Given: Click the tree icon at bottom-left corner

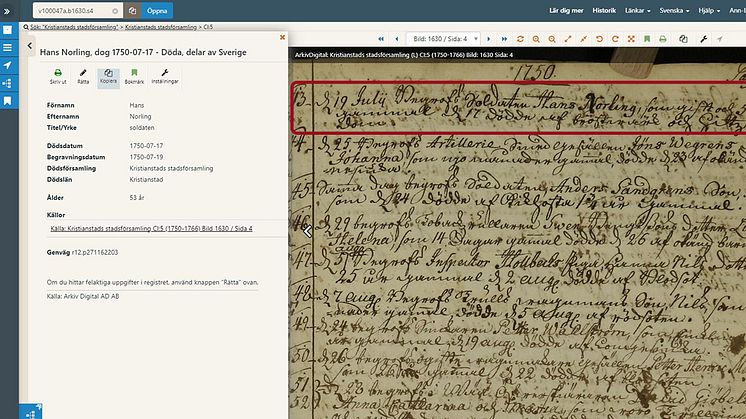Looking at the screenshot, I should pyautogui.click(x=30, y=413).
